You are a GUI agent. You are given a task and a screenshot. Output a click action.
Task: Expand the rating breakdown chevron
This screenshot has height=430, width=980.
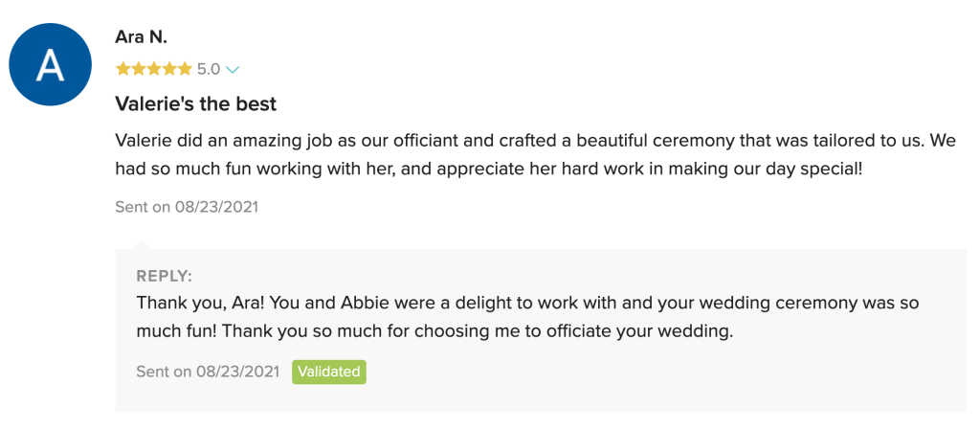coord(232,70)
